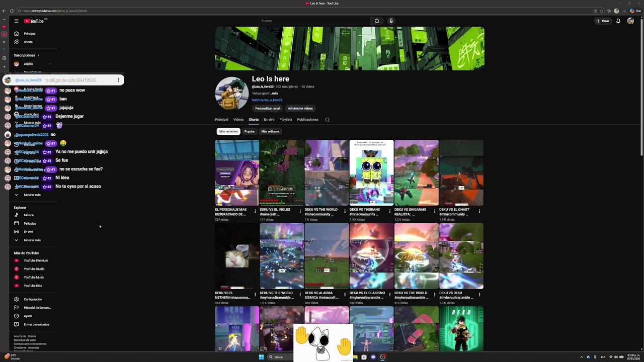Play the DEKU VS EL NETHER cat short
This screenshot has width=644, height=362.
237,256
